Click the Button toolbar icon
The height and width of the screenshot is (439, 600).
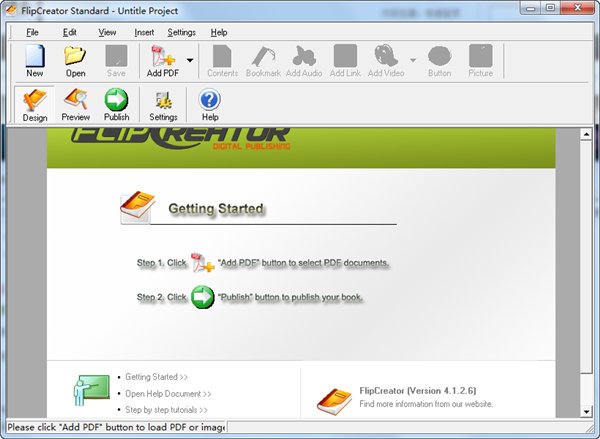click(x=440, y=60)
